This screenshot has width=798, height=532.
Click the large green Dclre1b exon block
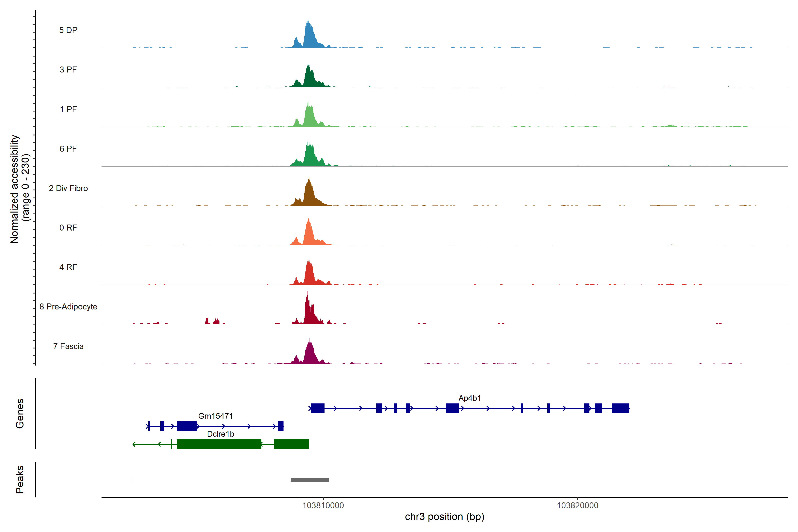click(219, 444)
